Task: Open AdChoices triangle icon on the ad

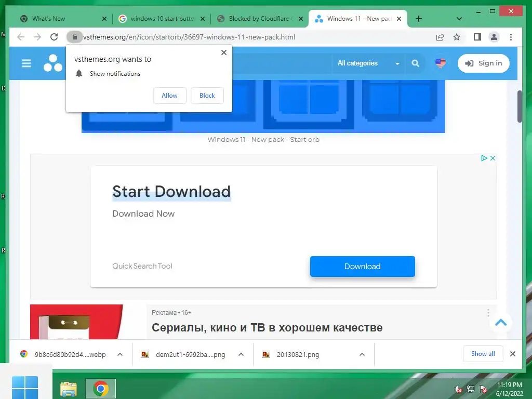Action: tap(484, 158)
